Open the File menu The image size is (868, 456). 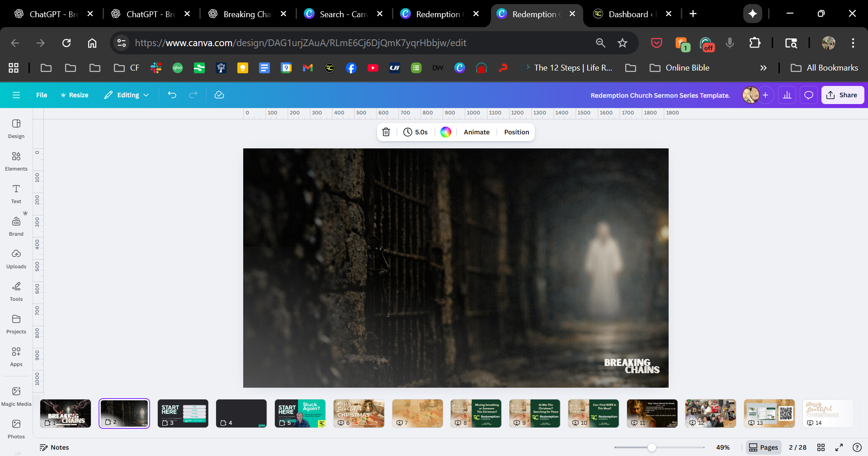point(42,95)
